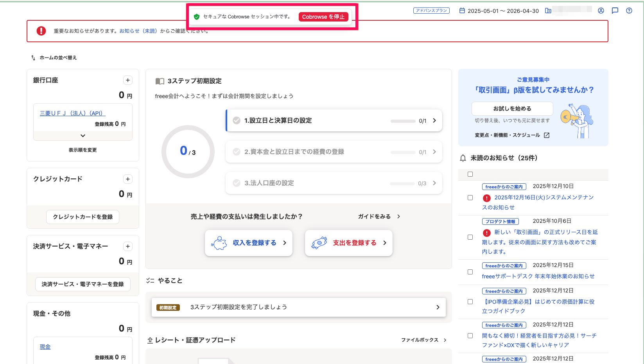
Task: Open the 現金 account link
Action: [45, 347]
